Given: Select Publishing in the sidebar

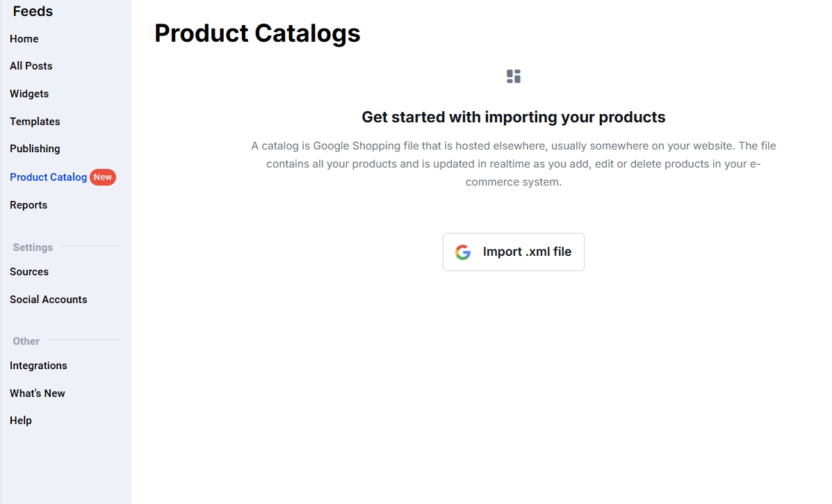Looking at the screenshot, I should tap(35, 149).
